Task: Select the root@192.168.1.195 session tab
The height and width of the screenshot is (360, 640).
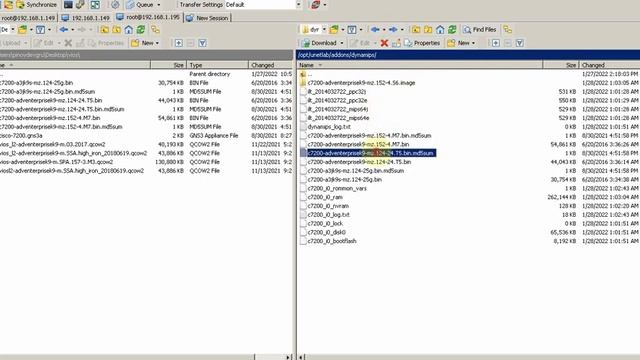Action: [148, 17]
